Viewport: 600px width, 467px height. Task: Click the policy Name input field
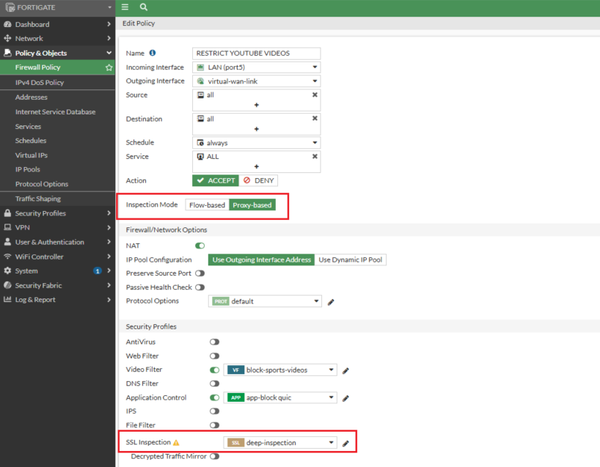click(256, 53)
